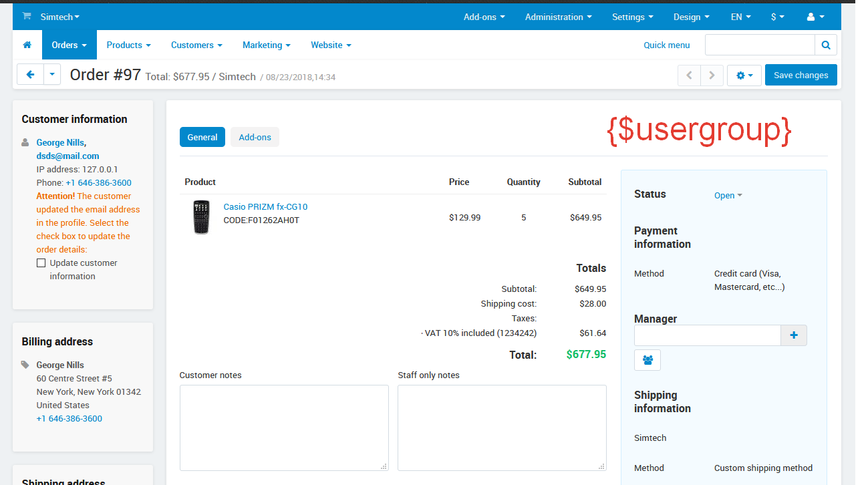Click the next order chevron arrow
This screenshot has height=485, width=868.
[712, 75]
